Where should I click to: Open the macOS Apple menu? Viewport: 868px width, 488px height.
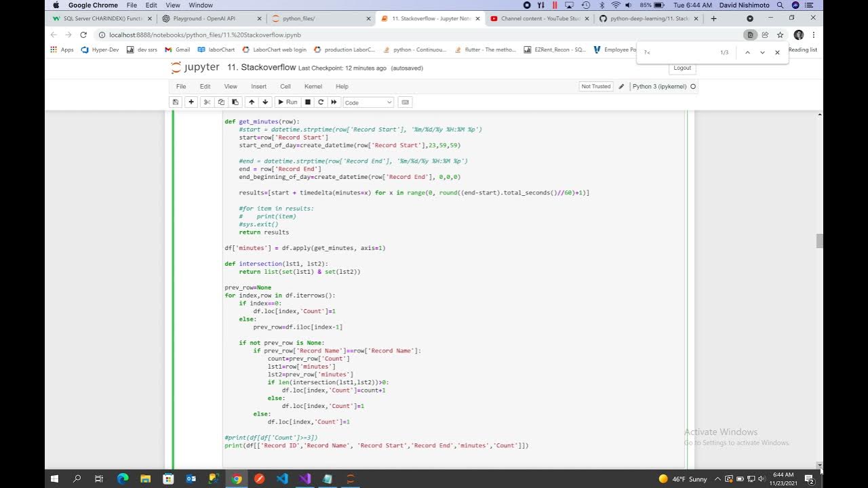click(x=56, y=5)
